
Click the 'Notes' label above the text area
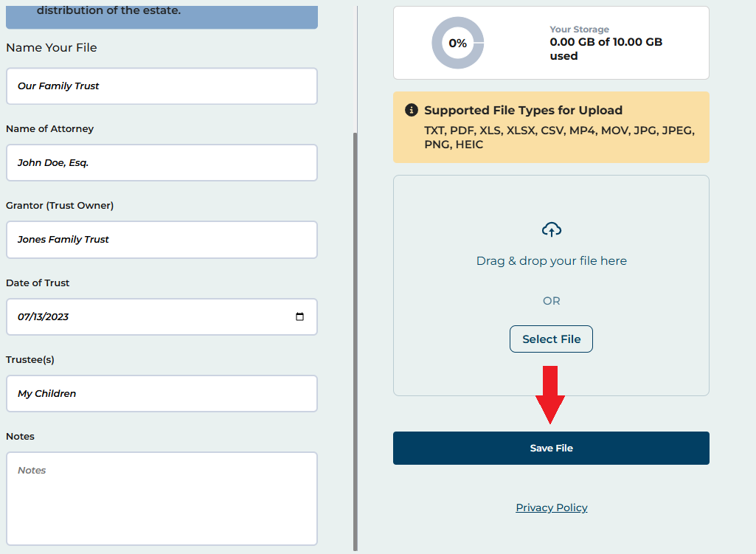point(20,437)
